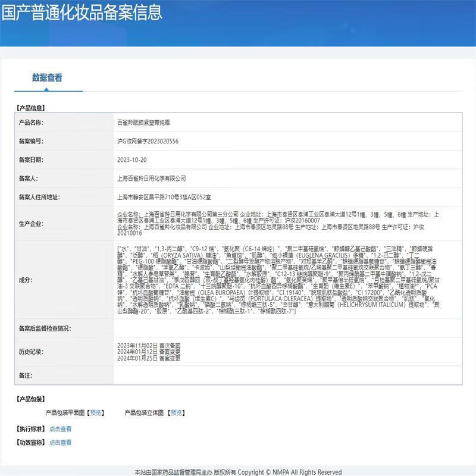Click the page title 国产普通化妆品备案信息
Image resolution: width=476 pixels, height=476 pixels.
(x=82, y=12)
